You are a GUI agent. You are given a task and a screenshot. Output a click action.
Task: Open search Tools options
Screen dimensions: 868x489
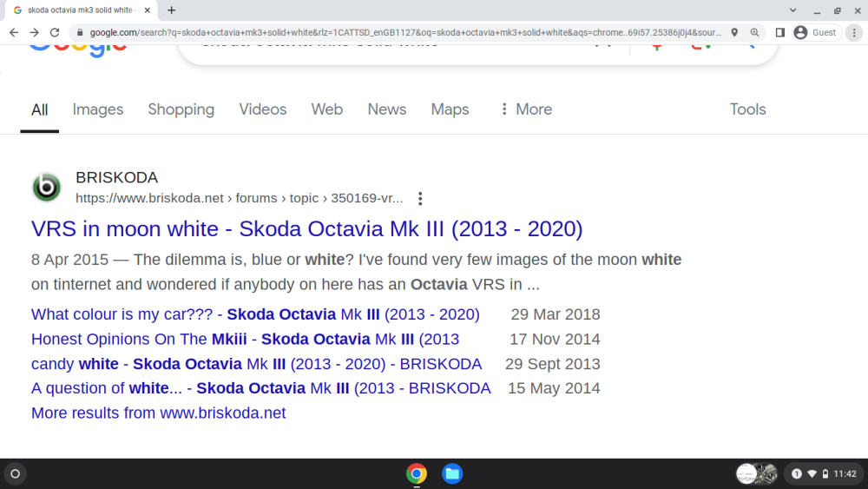pyautogui.click(x=748, y=109)
